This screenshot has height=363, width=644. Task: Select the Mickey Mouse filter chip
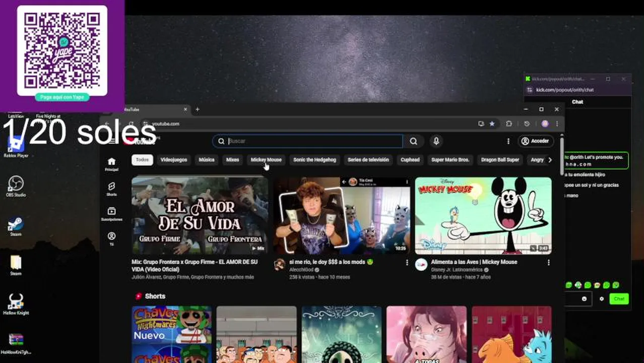coord(266,160)
